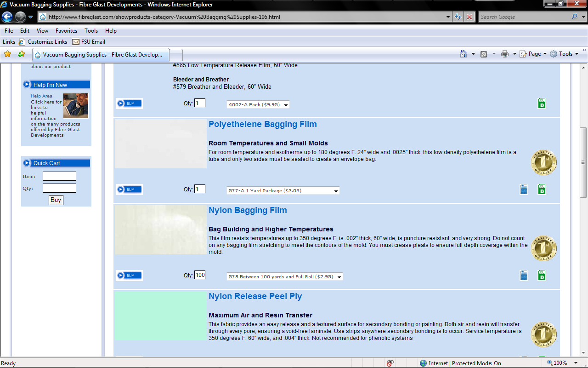Viewport: 588px width, 368px height.
Task: Click the RSS feeds icon
Action: point(484,54)
